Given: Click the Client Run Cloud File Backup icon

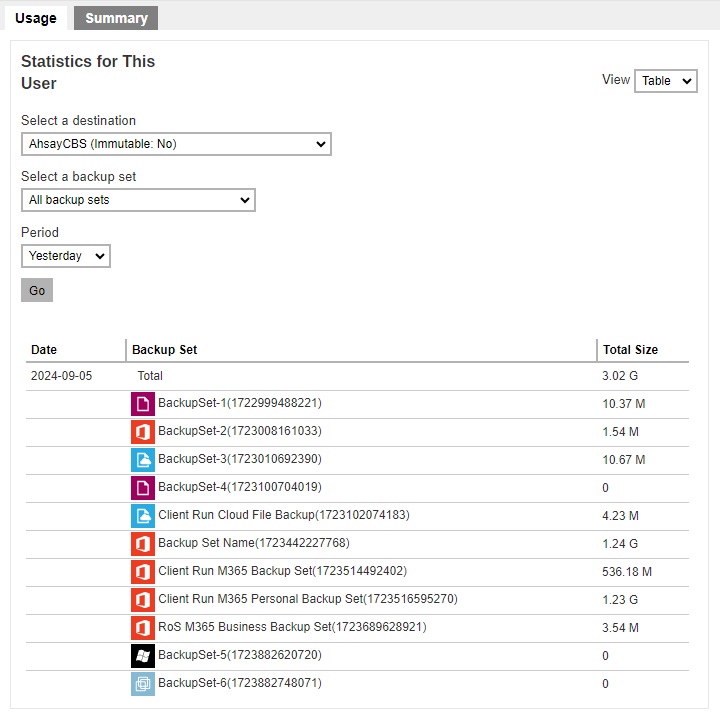Looking at the screenshot, I should (x=143, y=516).
